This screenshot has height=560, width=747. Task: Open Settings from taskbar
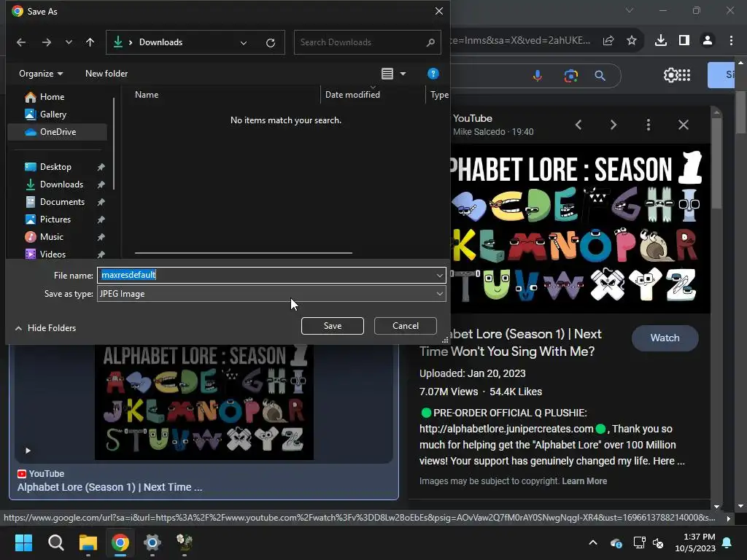tap(152, 542)
